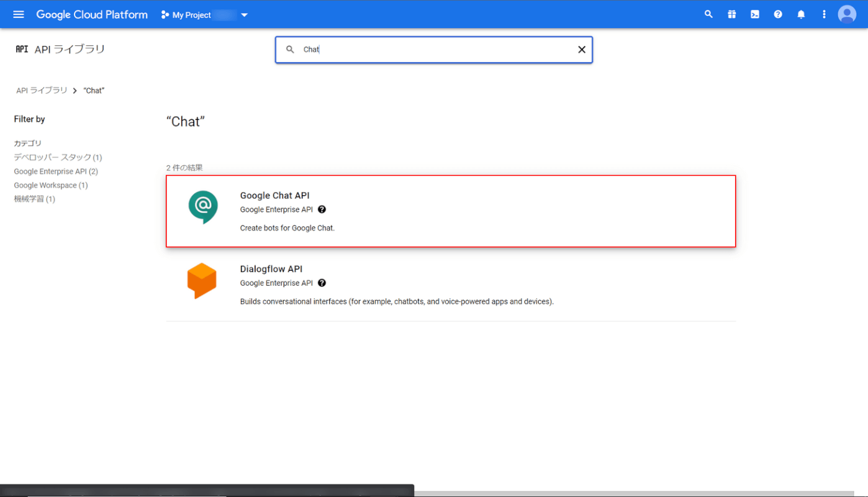Click the orange Dialogflow logo

pos(202,281)
